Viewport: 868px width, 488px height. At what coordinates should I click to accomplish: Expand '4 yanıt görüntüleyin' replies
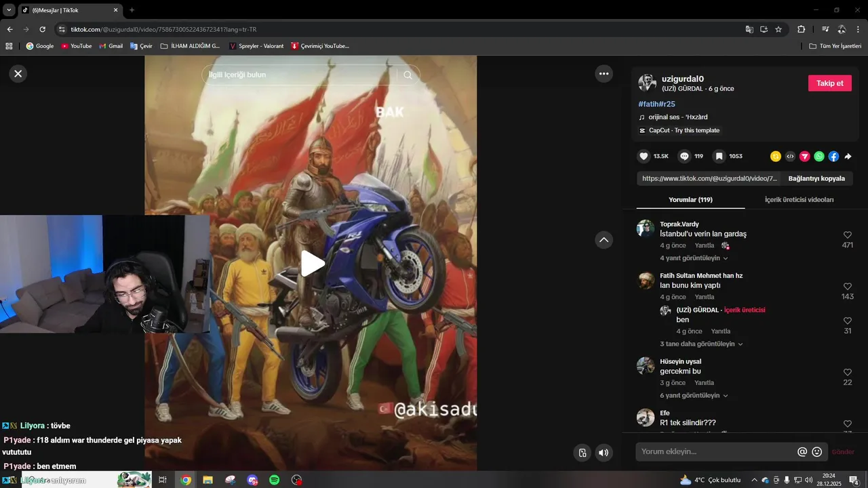(694, 258)
